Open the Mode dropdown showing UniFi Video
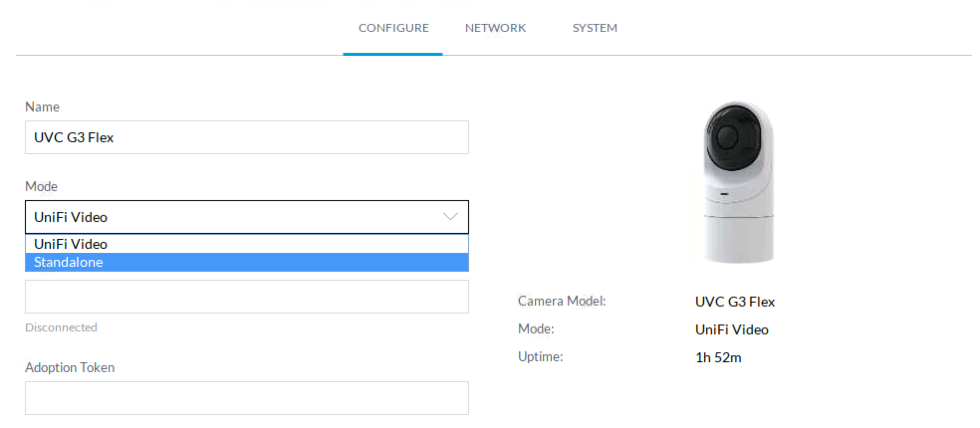The width and height of the screenshot is (980, 428). point(247,217)
